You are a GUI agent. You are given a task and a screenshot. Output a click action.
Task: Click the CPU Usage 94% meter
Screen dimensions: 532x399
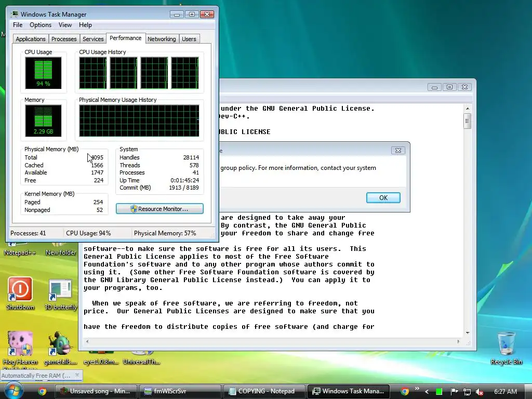(x=43, y=73)
